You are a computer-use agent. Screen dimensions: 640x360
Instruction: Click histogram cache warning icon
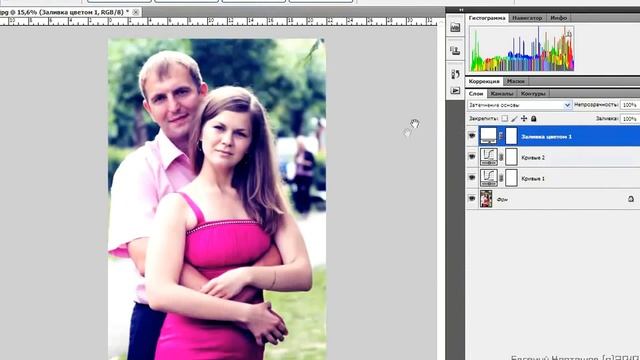click(x=569, y=34)
